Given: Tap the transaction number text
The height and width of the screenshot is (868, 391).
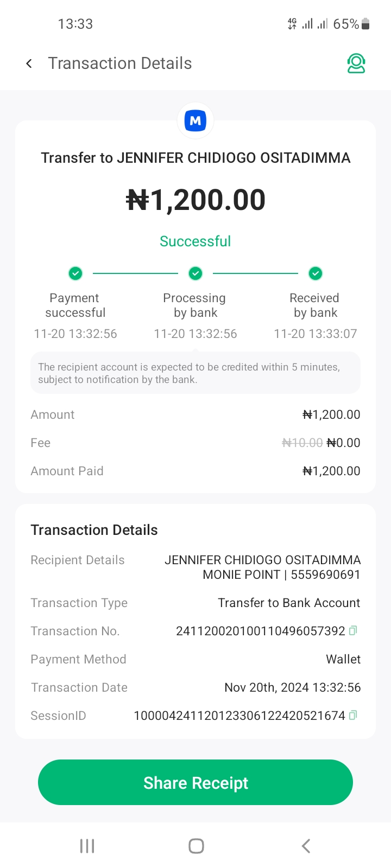Looking at the screenshot, I should 260,631.
